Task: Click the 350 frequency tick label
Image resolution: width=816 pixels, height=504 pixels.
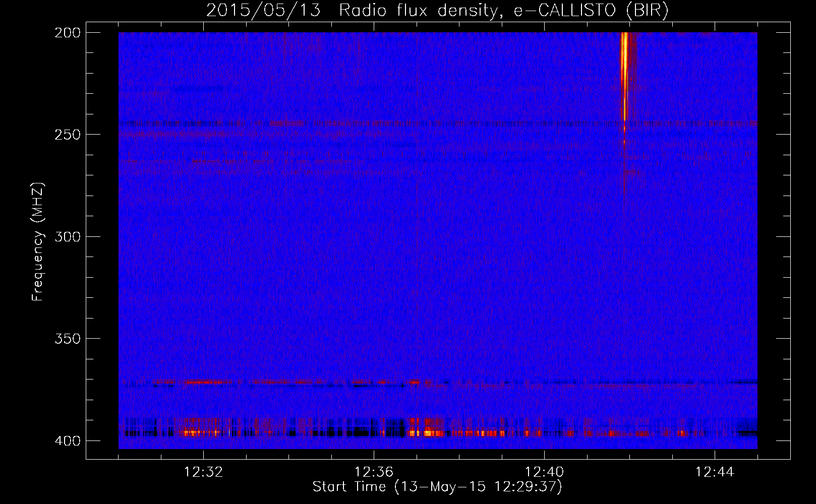Action: [x=68, y=339]
